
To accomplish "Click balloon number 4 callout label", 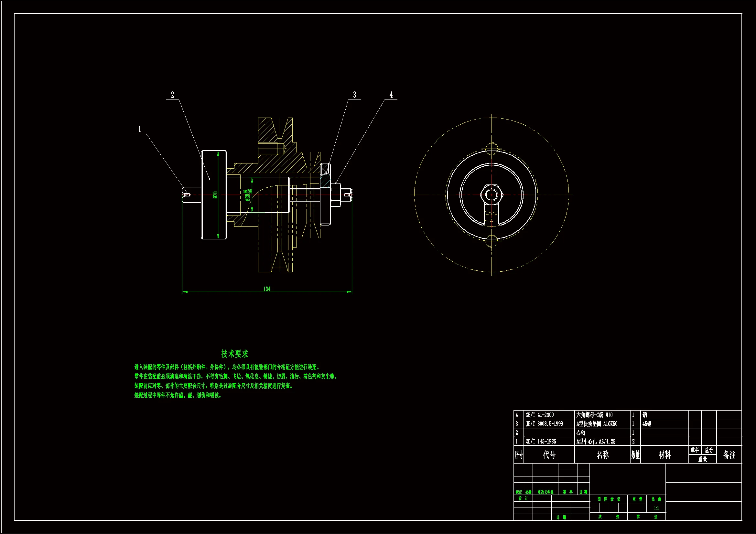I will (x=391, y=95).
